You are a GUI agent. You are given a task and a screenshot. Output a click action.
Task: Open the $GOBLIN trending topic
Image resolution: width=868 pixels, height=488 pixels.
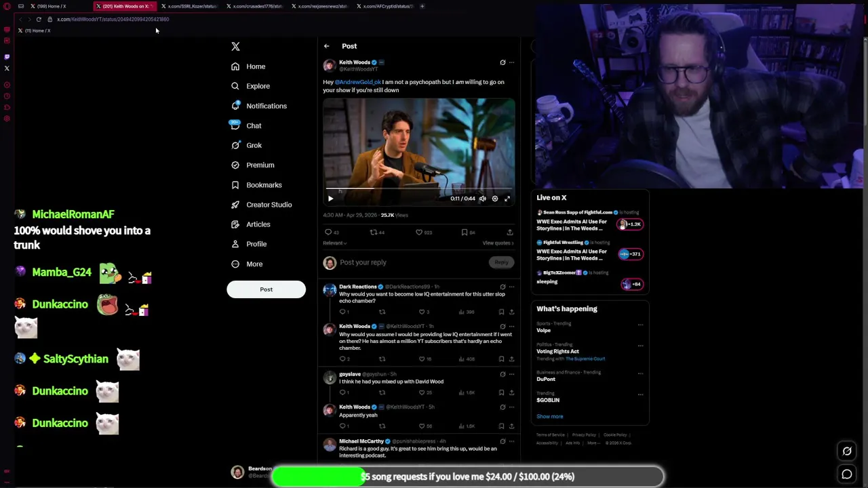tap(548, 400)
